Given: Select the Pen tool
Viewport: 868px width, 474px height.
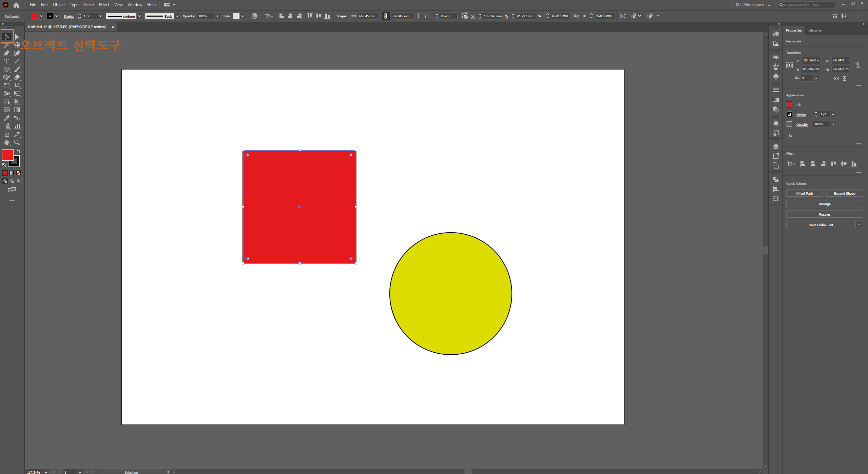Looking at the screenshot, I should point(6,53).
